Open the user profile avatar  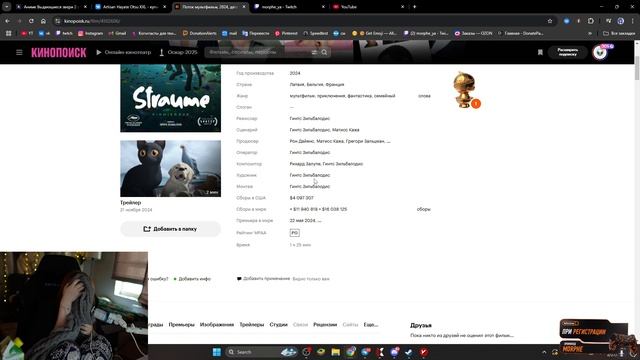[x=600, y=52]
